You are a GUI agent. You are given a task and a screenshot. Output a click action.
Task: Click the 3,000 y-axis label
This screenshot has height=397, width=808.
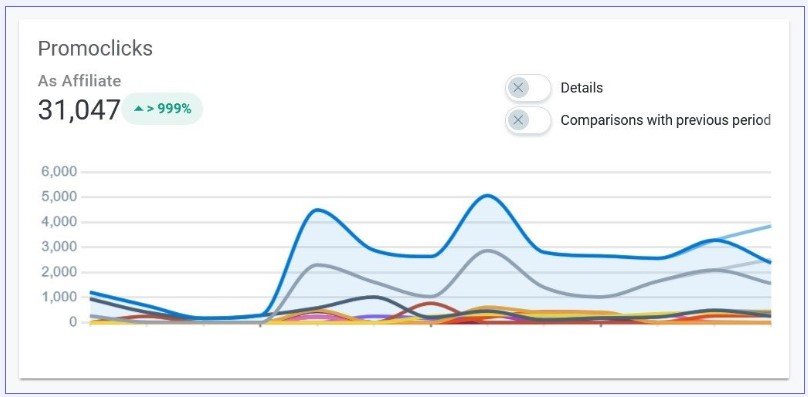click(x=59, y=247)
